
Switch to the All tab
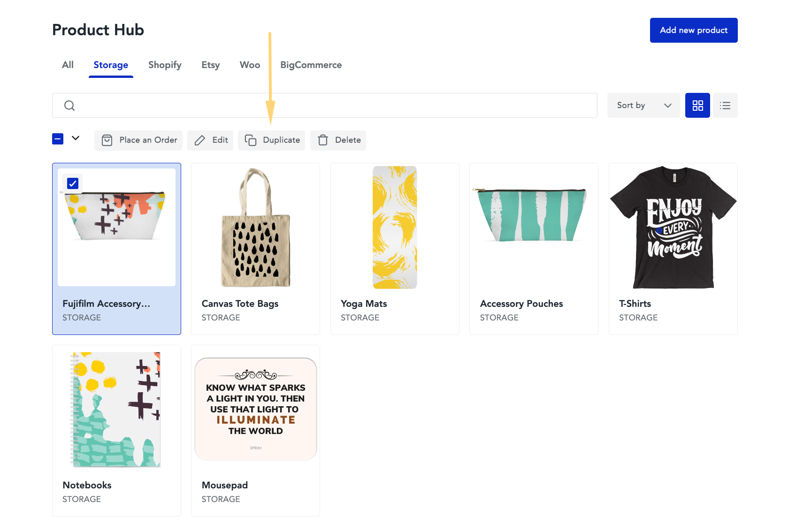point(68,65)
